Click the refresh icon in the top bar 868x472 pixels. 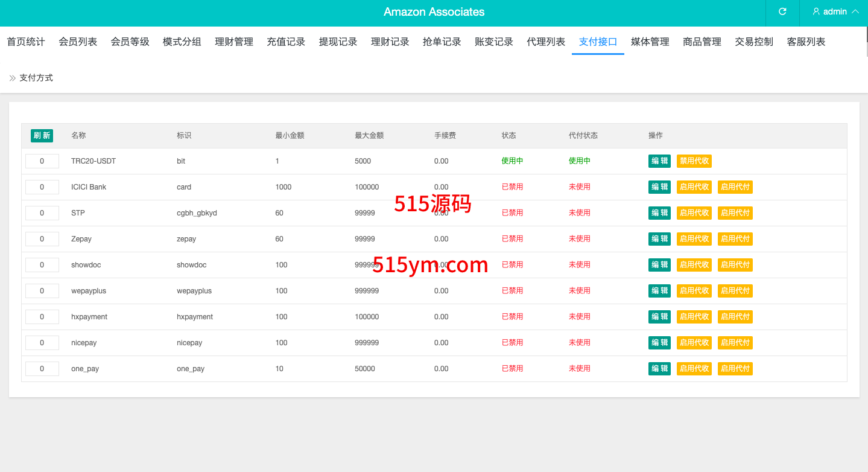782,11
